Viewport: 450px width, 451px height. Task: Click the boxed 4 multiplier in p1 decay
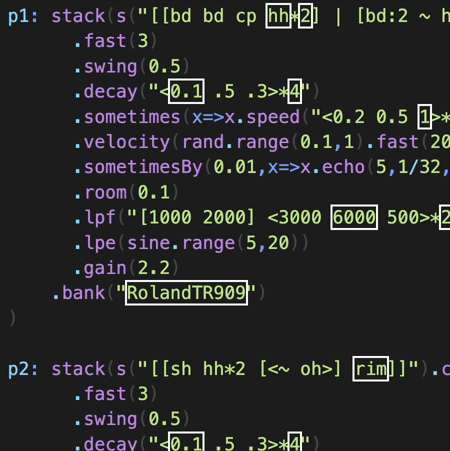tap(295, 91)
